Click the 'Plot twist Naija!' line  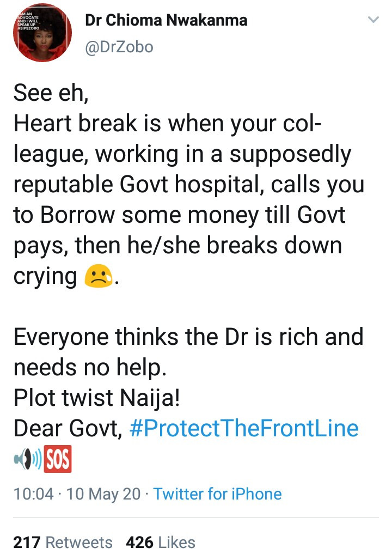click(97, 398)
